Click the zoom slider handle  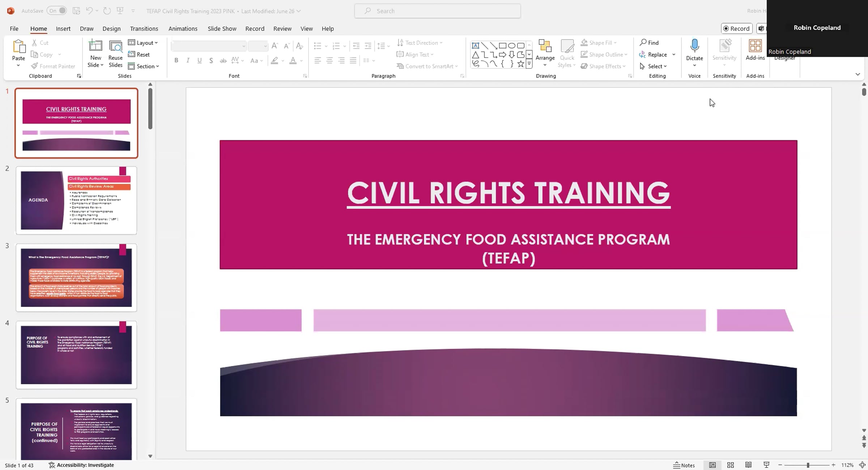808,465
